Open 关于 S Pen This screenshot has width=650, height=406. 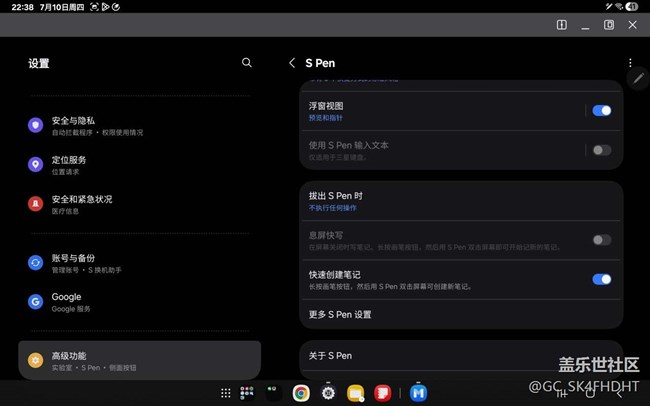(x=461, y=356)
